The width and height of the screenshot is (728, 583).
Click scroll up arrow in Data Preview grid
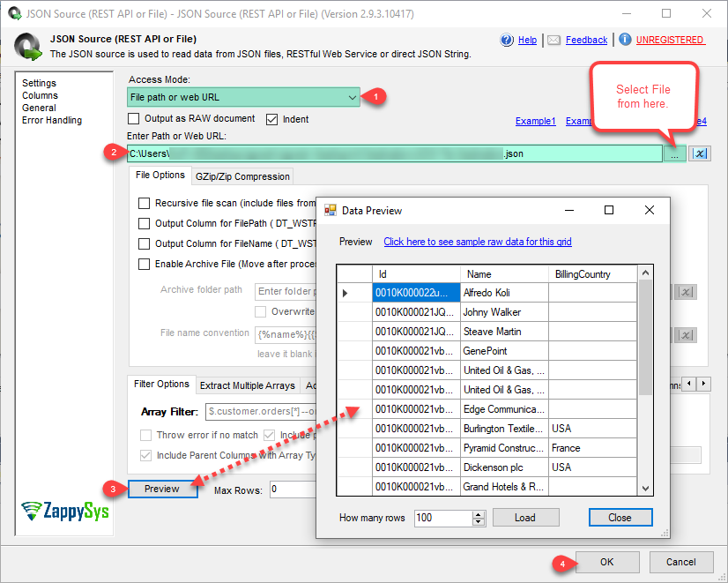(x=645, y=273)
